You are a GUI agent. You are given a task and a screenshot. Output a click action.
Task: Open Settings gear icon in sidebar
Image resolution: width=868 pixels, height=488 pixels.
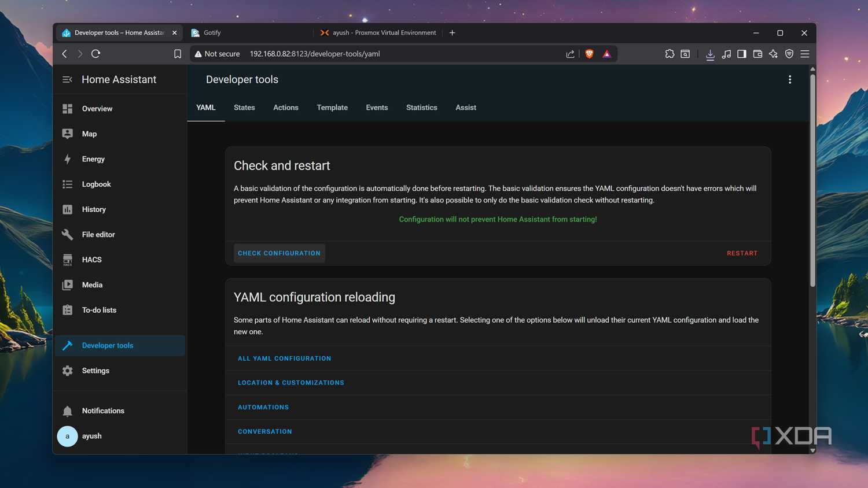coord(68,371)
